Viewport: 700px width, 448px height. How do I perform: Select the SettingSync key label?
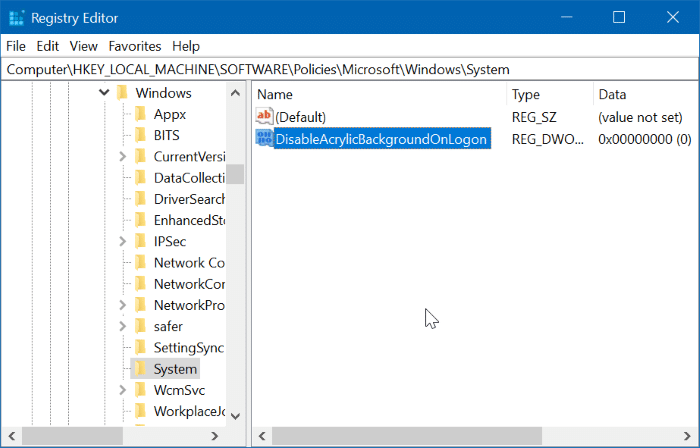(x=189, y=348)
